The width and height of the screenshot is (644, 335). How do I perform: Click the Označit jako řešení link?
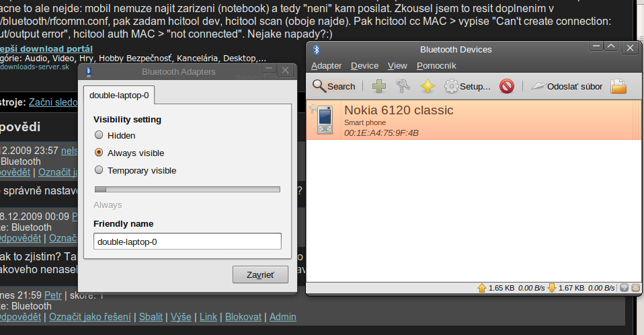pos(90,317)
